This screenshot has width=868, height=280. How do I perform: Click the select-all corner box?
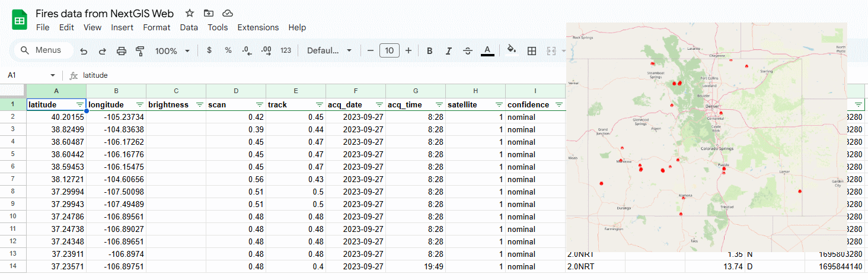13,91
